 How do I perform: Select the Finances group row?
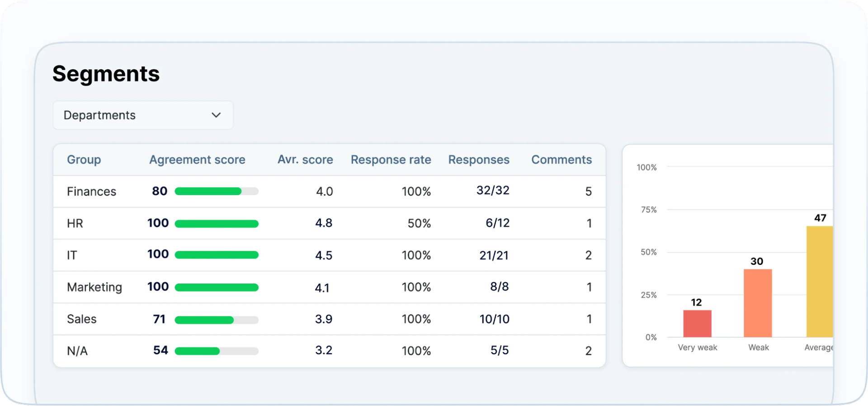tap(329, 191)
